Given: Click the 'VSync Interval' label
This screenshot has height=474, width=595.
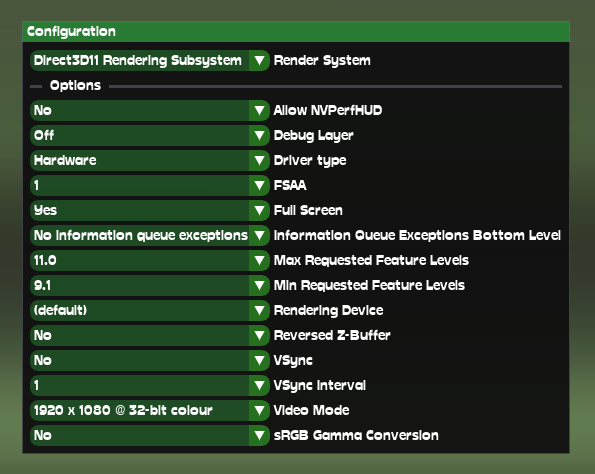Looking at the screenshot, I should pyautogui.click(x=320, y=386).
